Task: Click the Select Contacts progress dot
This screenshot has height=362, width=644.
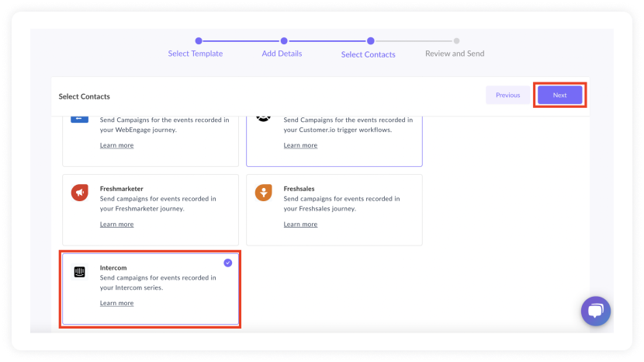Action: click(x=370, y=40)
